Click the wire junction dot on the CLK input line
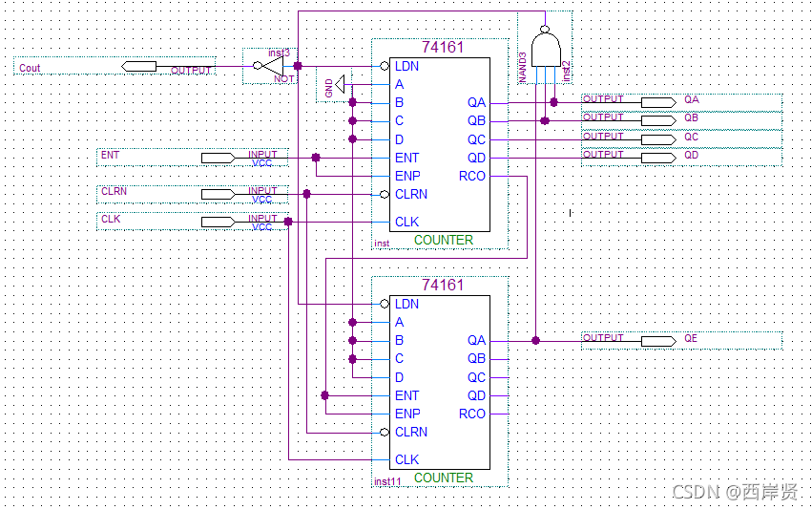The image size is (812, 510). click(x=288, y=222)
